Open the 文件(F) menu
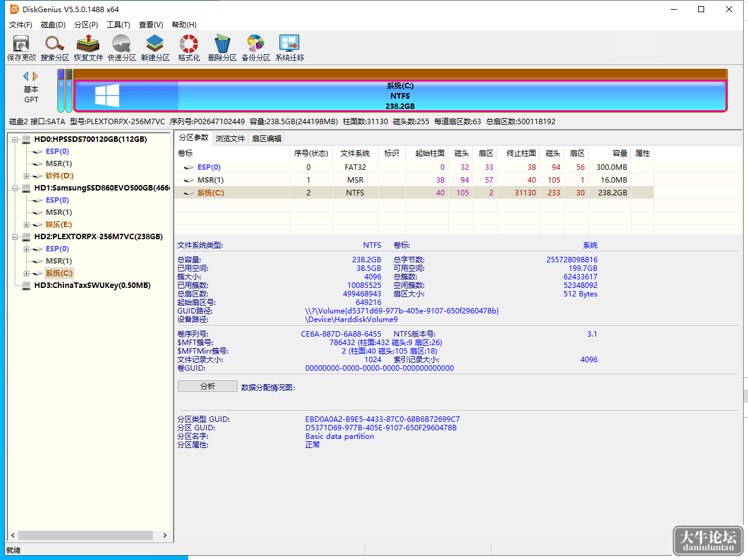748x560 pixels. pos(21,25)
